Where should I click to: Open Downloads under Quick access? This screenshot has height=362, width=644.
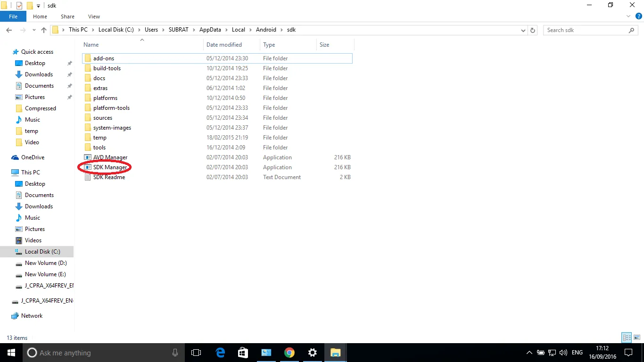[x=39, y=74]
